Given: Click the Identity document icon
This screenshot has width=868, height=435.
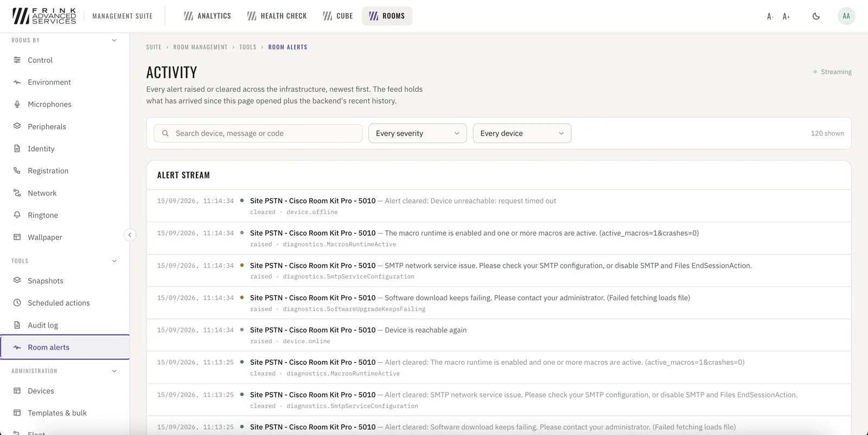Looking at the screenshot, I should click(17, 149).
